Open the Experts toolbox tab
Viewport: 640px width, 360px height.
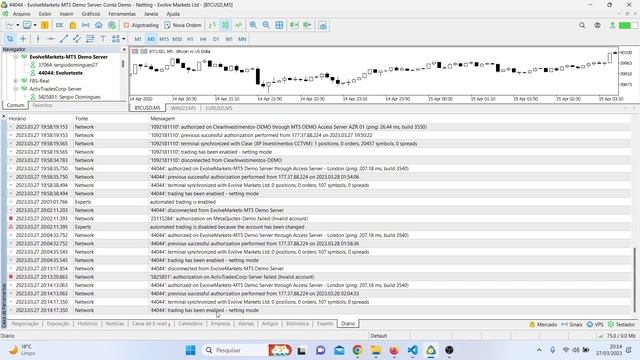click(325, 324)
